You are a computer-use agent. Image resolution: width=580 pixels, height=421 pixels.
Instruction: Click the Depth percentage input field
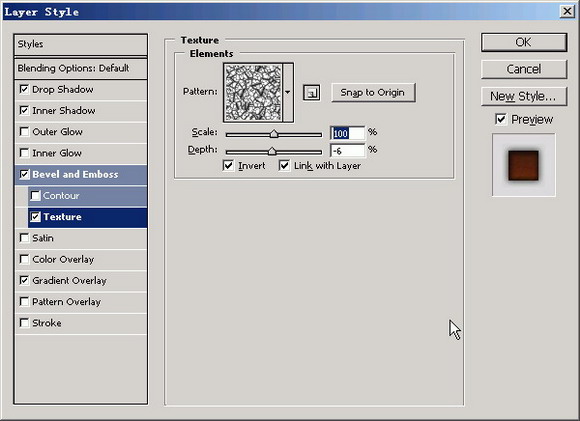347,151
